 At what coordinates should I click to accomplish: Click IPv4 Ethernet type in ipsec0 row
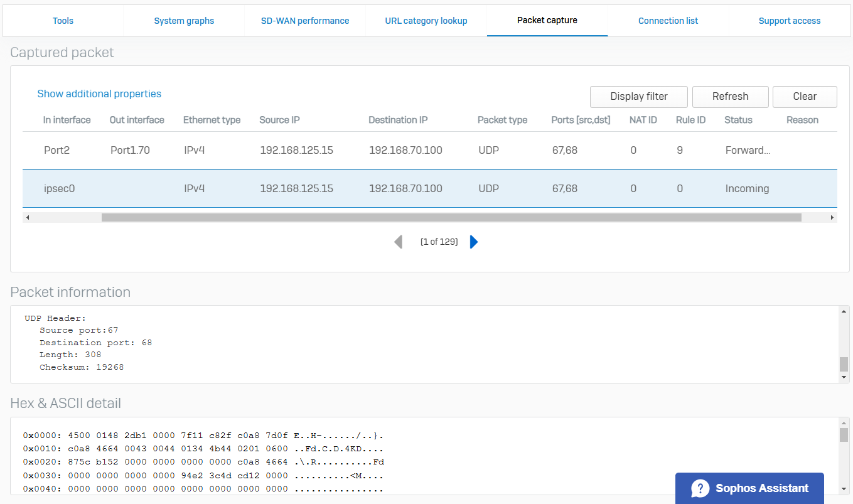pos(195,188)
